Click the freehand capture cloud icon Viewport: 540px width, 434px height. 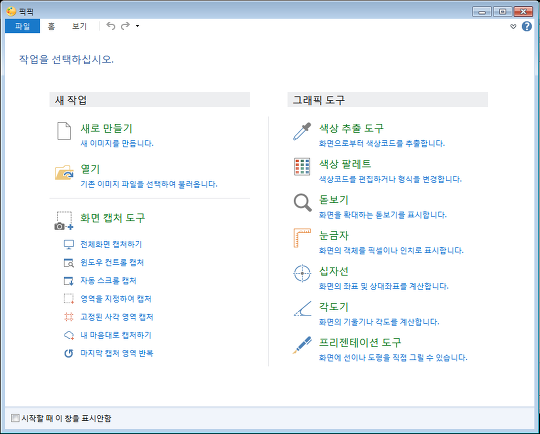click(69, 335)
